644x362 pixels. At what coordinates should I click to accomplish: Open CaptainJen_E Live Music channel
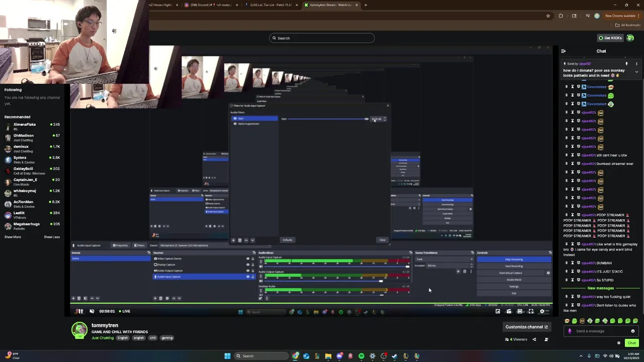pos(32,182)
